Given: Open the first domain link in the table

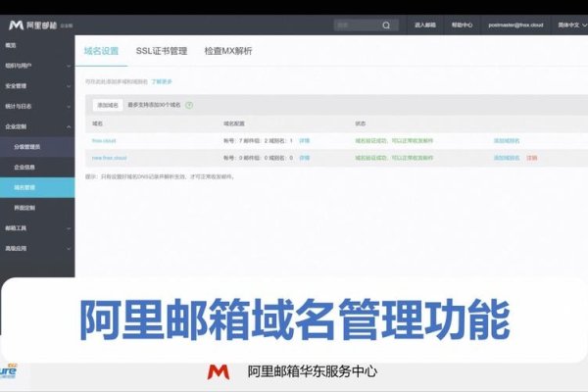Looking at the screenshot, I should pos(104,141).
